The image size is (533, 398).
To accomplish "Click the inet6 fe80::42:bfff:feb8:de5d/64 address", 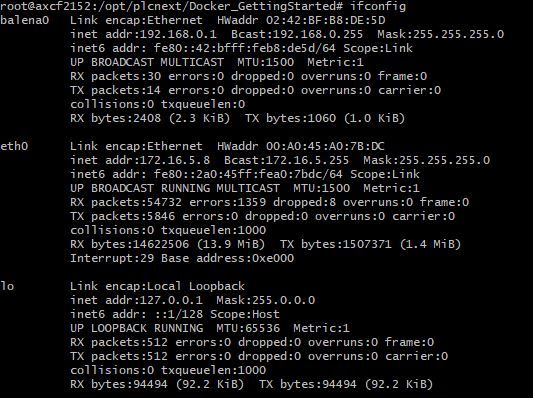I will [244, 48].
